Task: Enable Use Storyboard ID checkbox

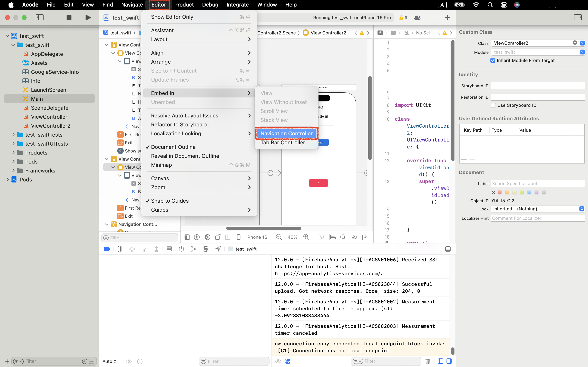Action: click(493, 105)
